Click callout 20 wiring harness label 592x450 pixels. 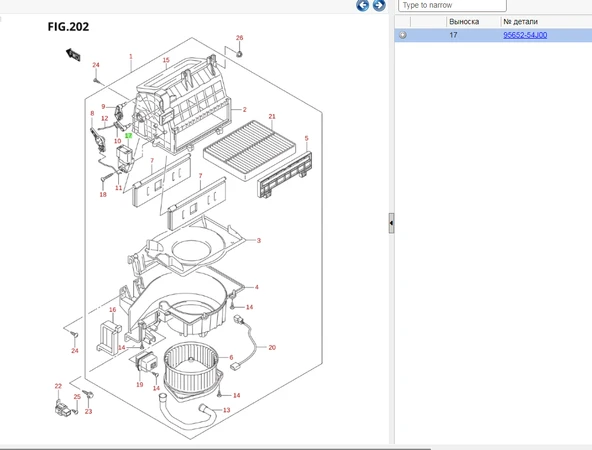tap(272, 347)
